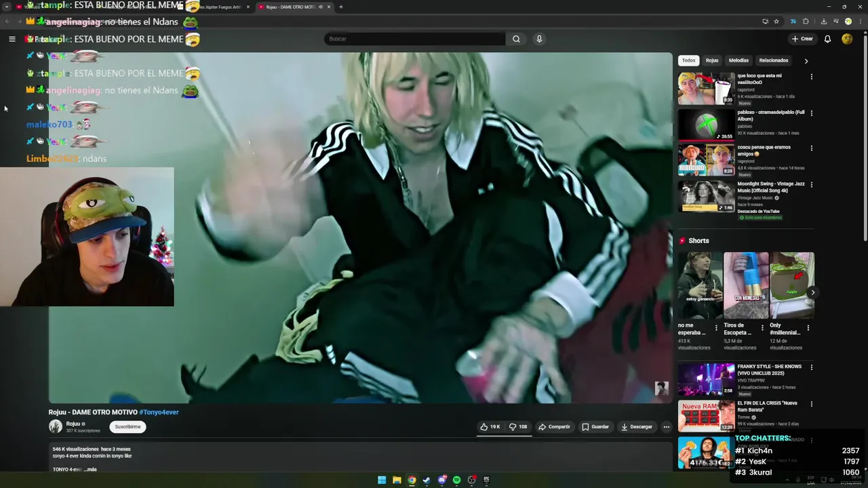Image resolution: width=868 pixels, height=488 pixels.
Task: Open more actions ellipsis under the video
Action: click(x=667, y=427)
